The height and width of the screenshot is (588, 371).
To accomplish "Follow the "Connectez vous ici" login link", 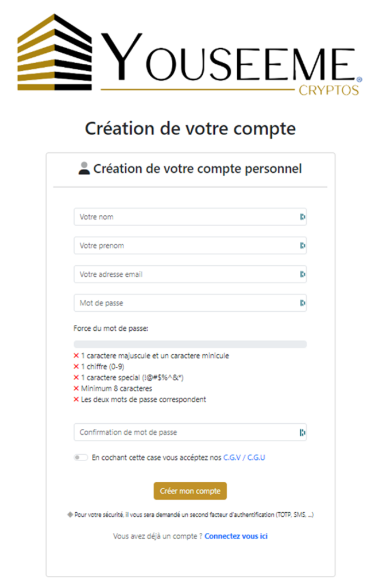I will pos(236,536).
